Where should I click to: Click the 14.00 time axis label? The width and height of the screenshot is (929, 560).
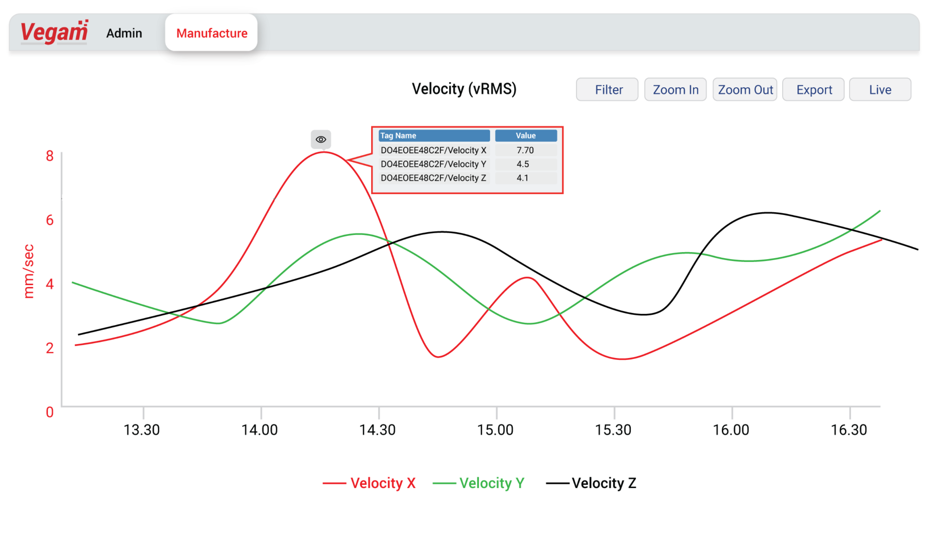(260, 430)
